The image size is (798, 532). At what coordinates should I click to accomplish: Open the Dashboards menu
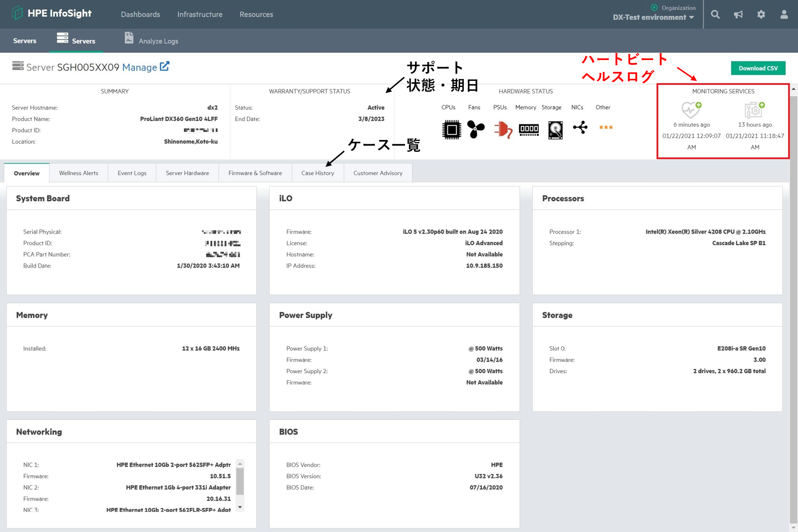(140, 15)
